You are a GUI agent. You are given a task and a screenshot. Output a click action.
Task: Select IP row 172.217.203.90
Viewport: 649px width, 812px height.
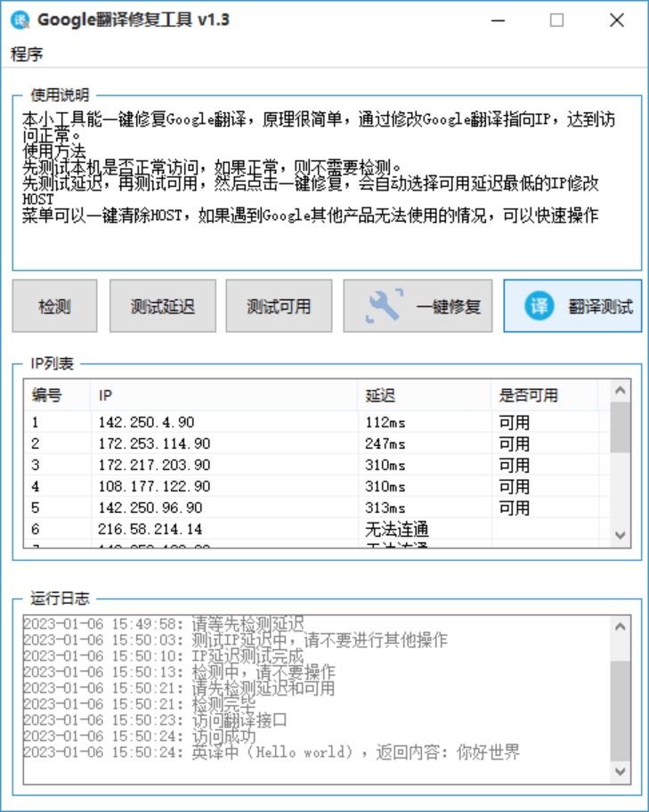[316, 465]
